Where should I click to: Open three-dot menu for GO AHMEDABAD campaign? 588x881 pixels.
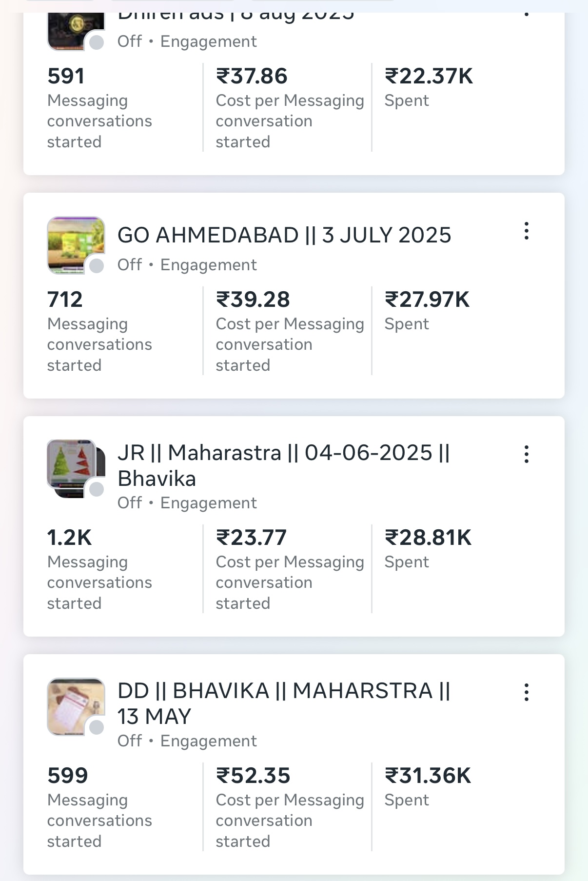click(526, 231)
